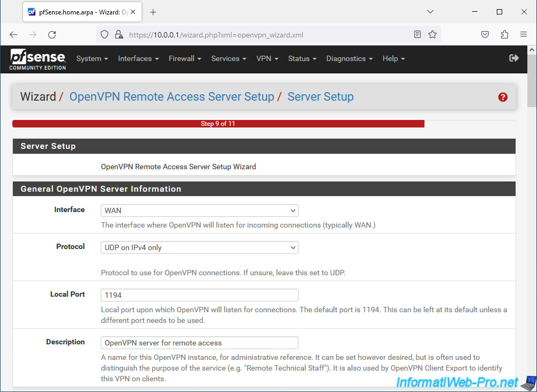
Task: Click the Wizard breadcrumb text
Action: pos(38,97)
